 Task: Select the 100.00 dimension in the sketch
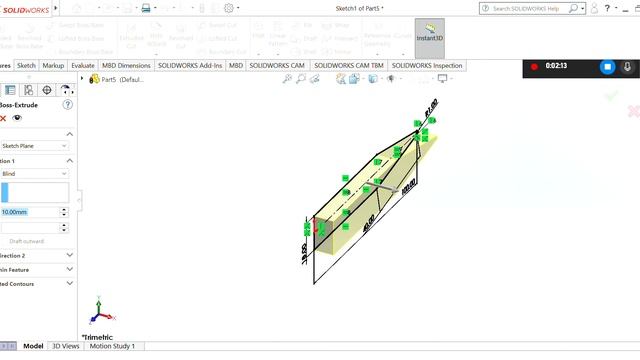point(408,187)
